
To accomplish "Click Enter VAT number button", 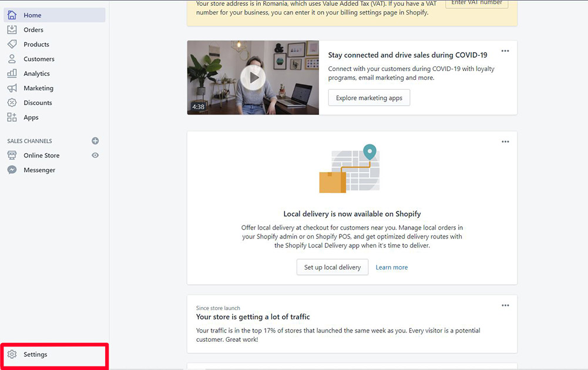I will [x=476, y=3].
